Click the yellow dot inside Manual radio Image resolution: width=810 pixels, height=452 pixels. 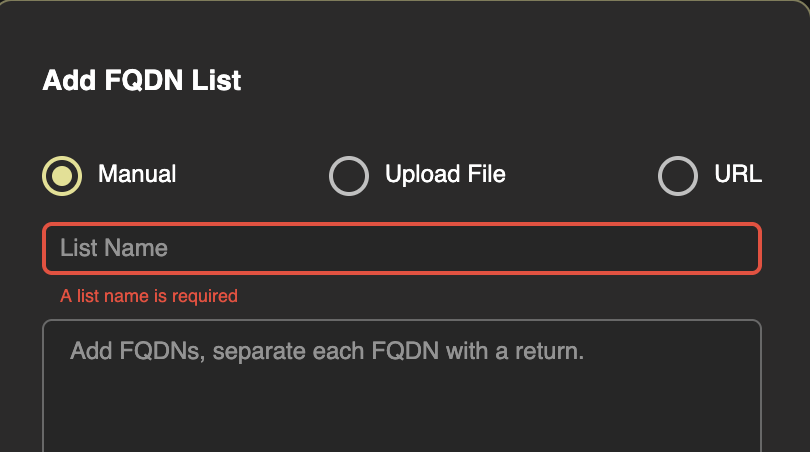(62, 175)
